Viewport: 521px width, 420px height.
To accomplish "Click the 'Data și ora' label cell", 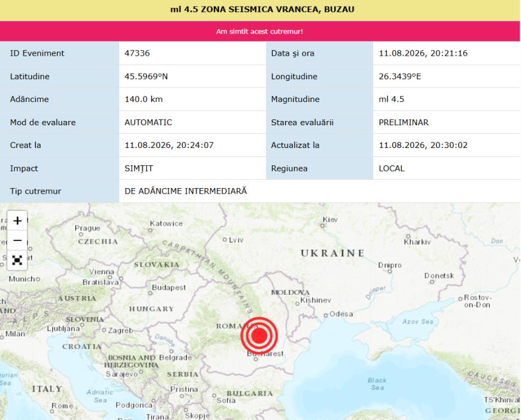I will tap(319, 53).
